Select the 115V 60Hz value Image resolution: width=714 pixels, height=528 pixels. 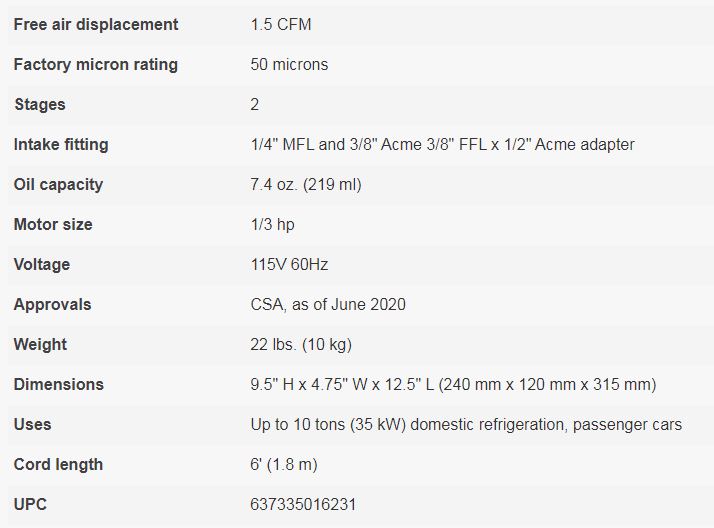click(289, 264)
